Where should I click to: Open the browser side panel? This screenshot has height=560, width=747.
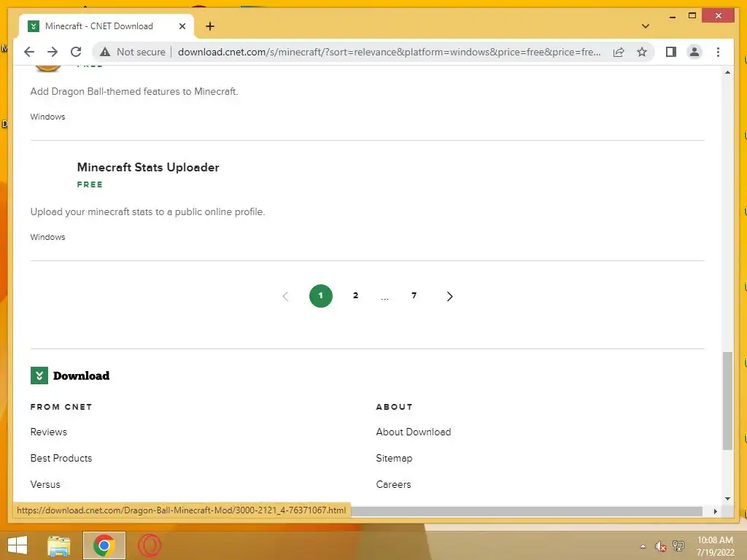tap(671, 52)
